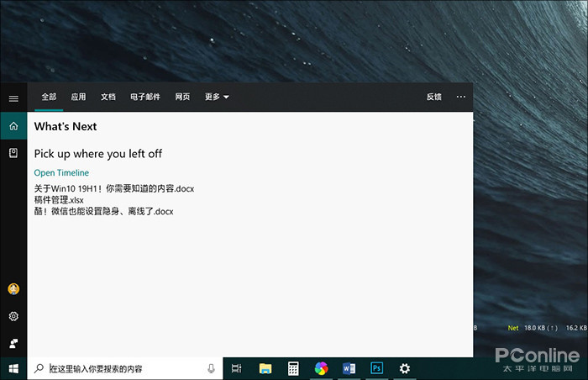
Task: Open Timeline link
Action: point(61,172)
